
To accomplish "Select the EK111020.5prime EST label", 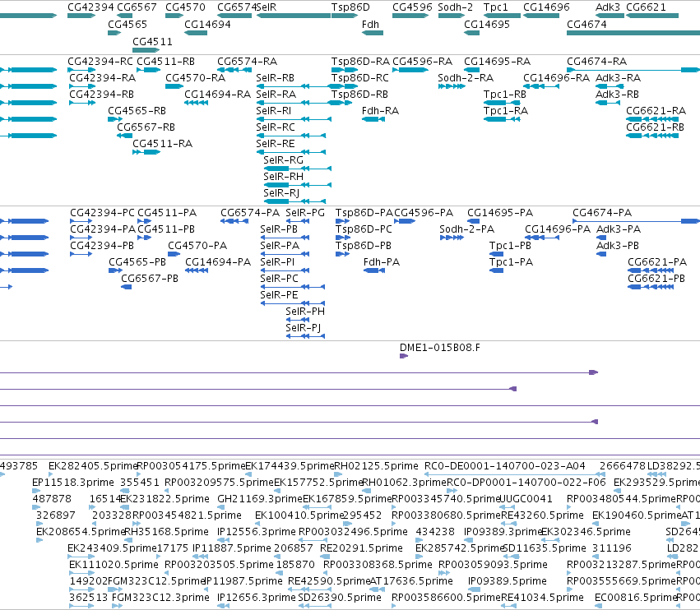I will pos(114,565).
